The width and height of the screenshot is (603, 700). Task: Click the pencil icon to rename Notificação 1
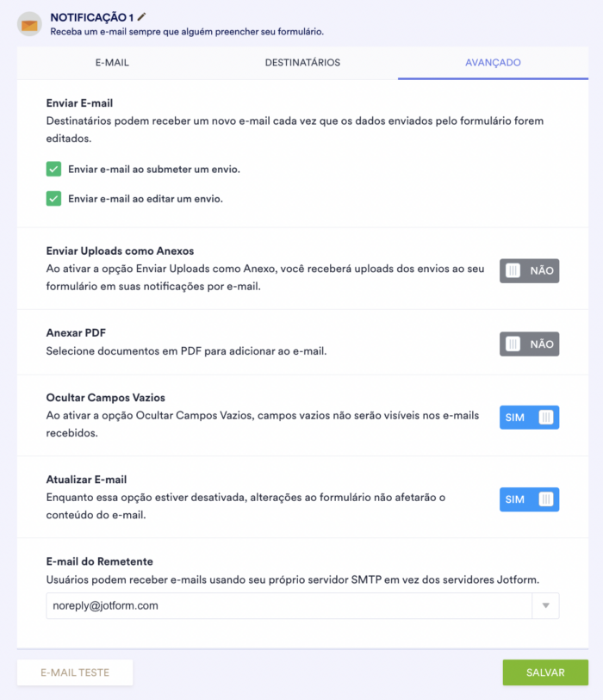tap(142, 16)
